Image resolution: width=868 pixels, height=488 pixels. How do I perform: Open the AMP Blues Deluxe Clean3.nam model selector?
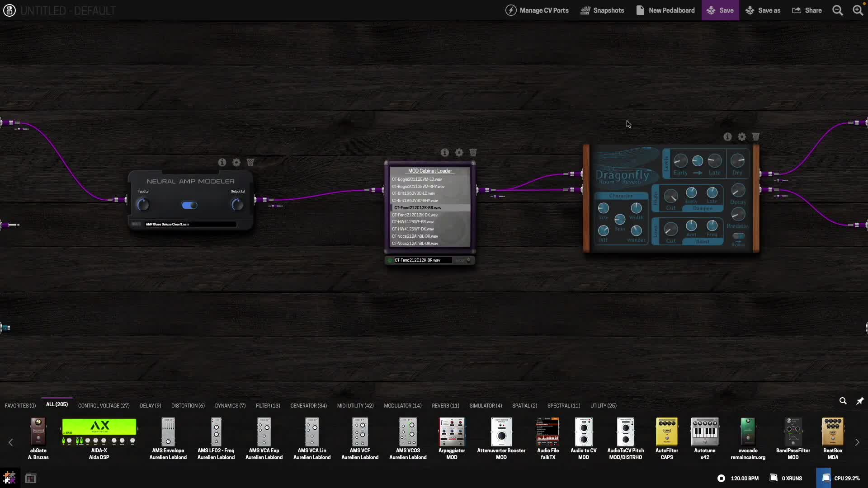(190, 224)
